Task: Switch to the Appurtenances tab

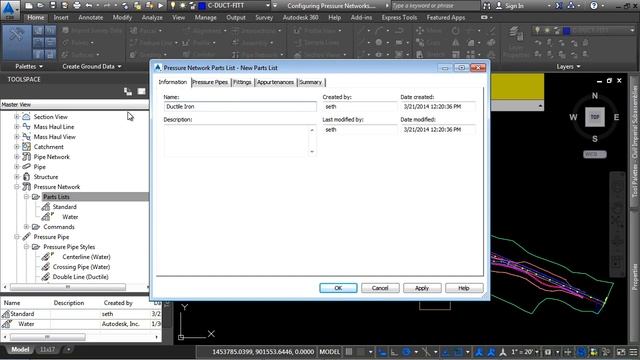Action: (x=275, y=82)
